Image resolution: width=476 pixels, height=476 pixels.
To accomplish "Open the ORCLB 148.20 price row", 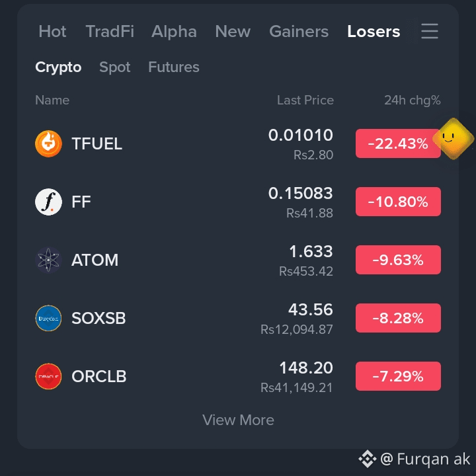I will (x=238, y=376).
